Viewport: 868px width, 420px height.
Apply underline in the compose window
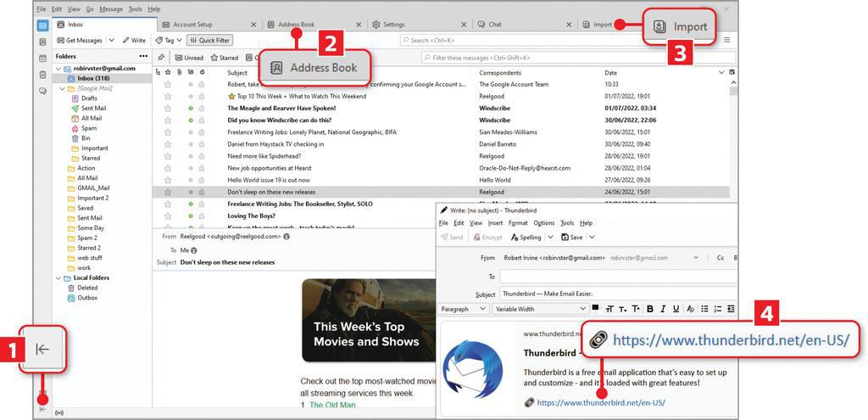pos(674,309)
